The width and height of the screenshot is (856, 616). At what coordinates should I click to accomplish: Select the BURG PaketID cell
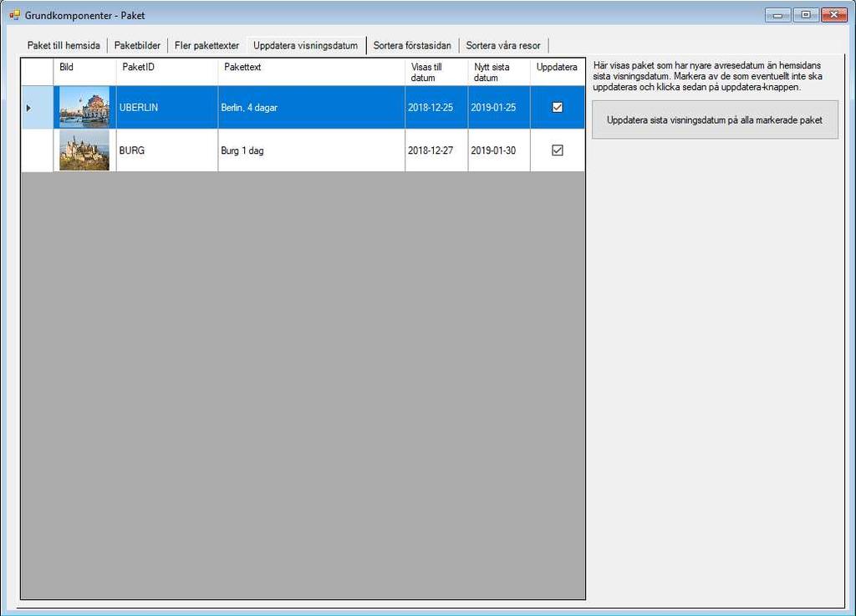[x=167, y=150]
